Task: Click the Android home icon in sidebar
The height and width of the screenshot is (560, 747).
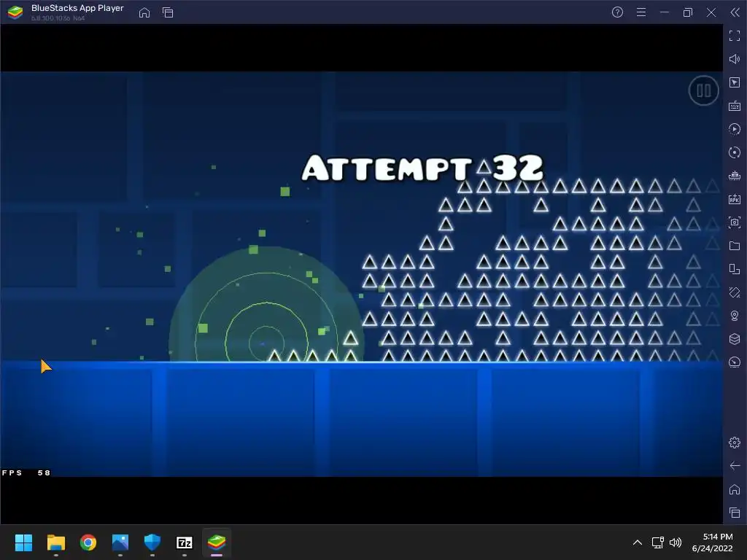Action: click(x=735, y=489)
